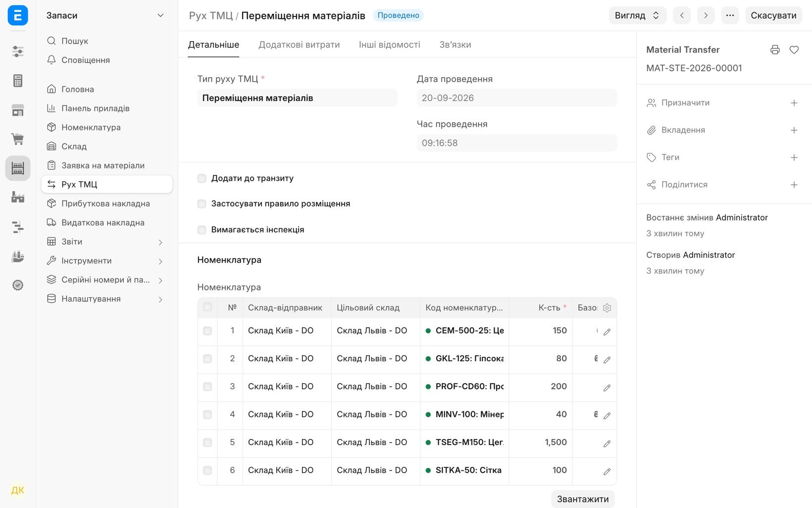Open the Запаси workspace dropdown

(106, 15)
